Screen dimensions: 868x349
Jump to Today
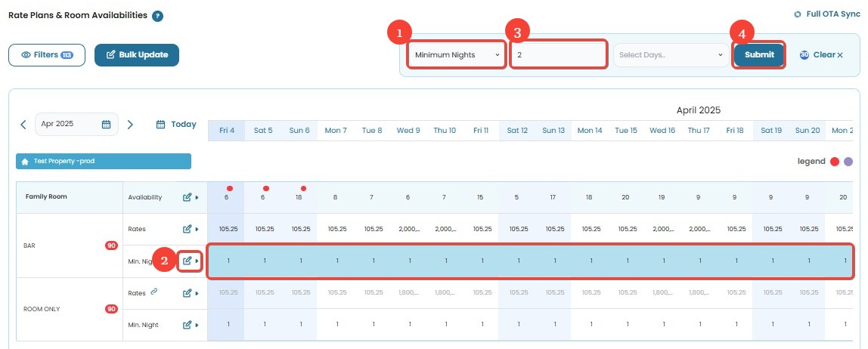(x=176, y=125)
